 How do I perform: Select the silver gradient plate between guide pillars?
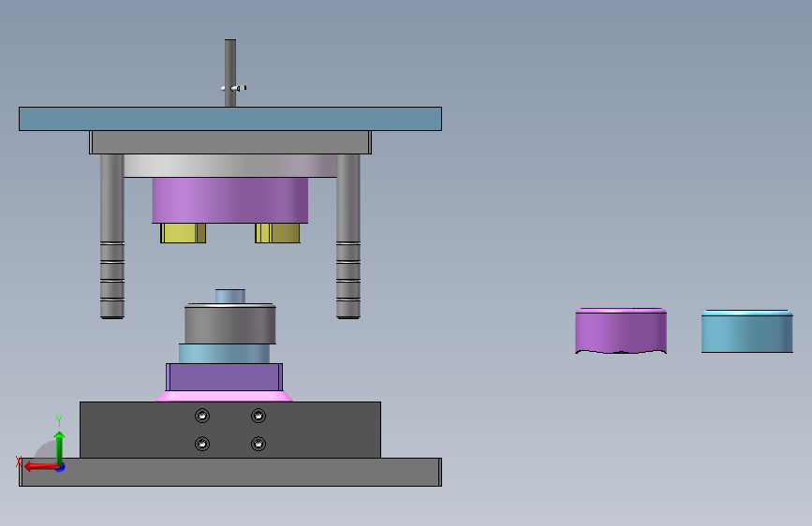[x=230, y=166]
